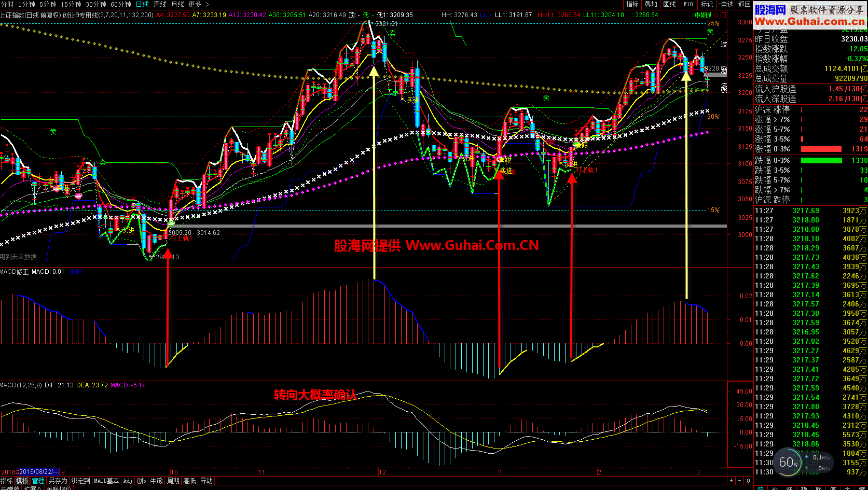868x490 pixels.
Task: Expand the 更多 periods menu
Action: coord(198,4)
